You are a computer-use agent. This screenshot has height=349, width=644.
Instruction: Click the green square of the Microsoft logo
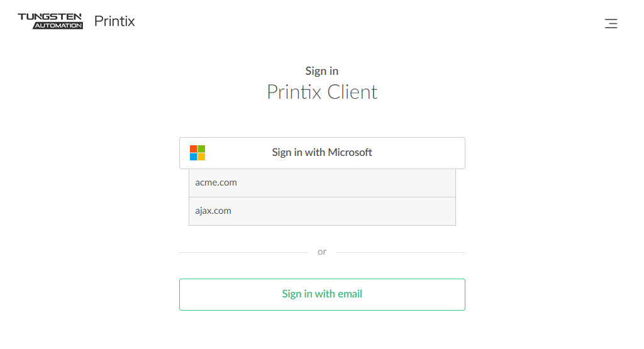(x=201, y=149)
